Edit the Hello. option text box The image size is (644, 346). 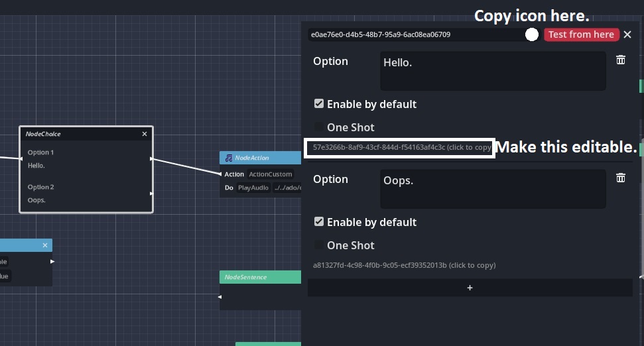tap(493, 71)
